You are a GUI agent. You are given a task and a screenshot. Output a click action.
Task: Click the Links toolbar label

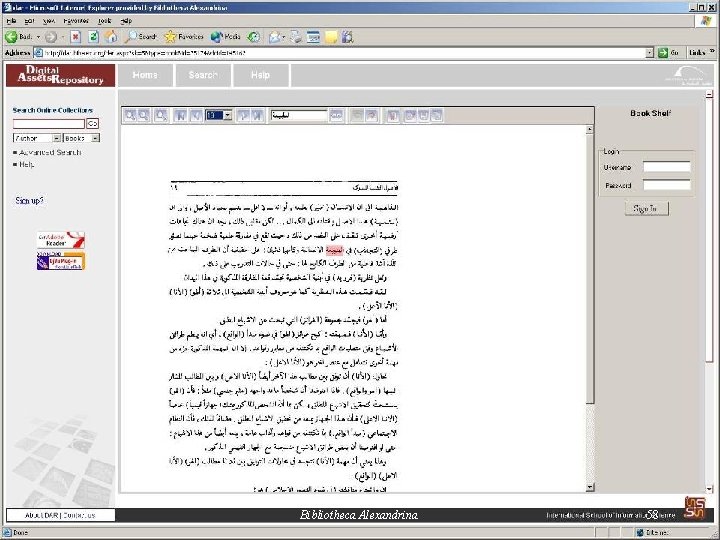697,53
